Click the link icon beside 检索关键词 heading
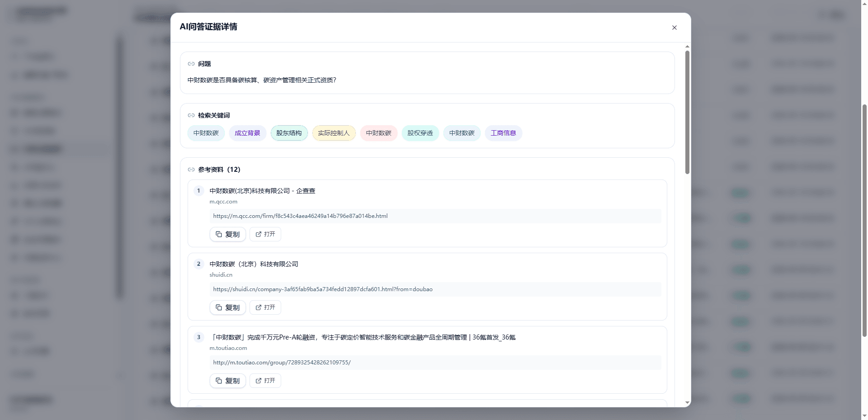Viewport: 868px width, 420px height. [191, 115]
